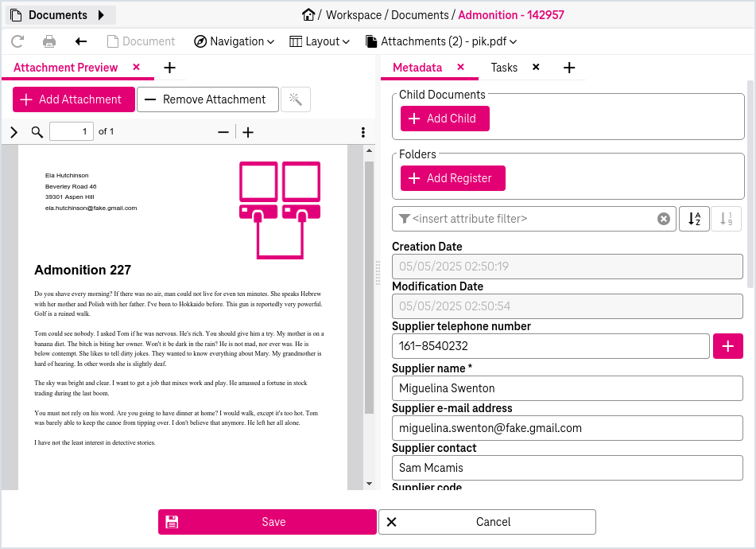Click PDF scrollbar up arrow
This screenshot has width=756, height=549.
370,151
